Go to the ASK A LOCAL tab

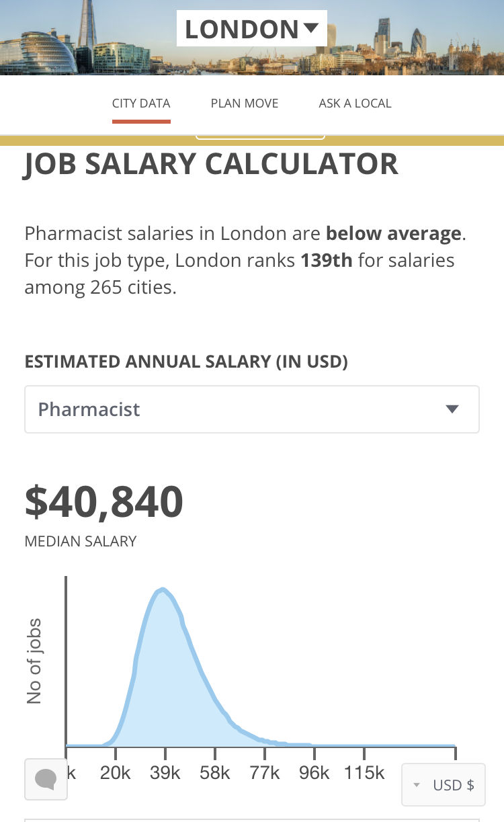pyautogui.click(x=355, y=104)
